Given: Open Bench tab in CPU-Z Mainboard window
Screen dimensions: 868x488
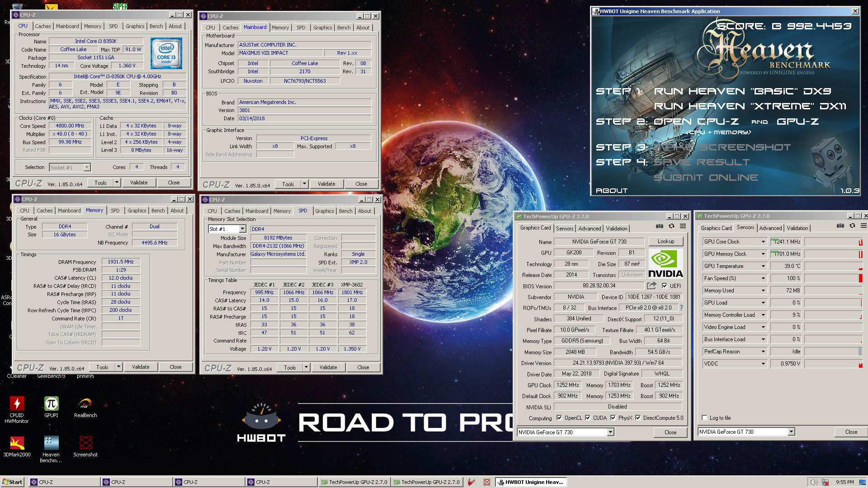Looking at the screenshot, I should click(344, 28).
